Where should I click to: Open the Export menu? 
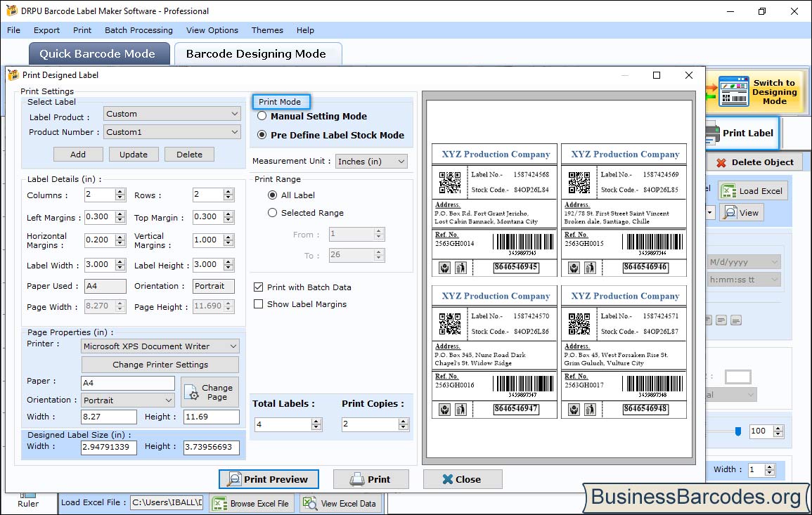(x=46, y=30)
